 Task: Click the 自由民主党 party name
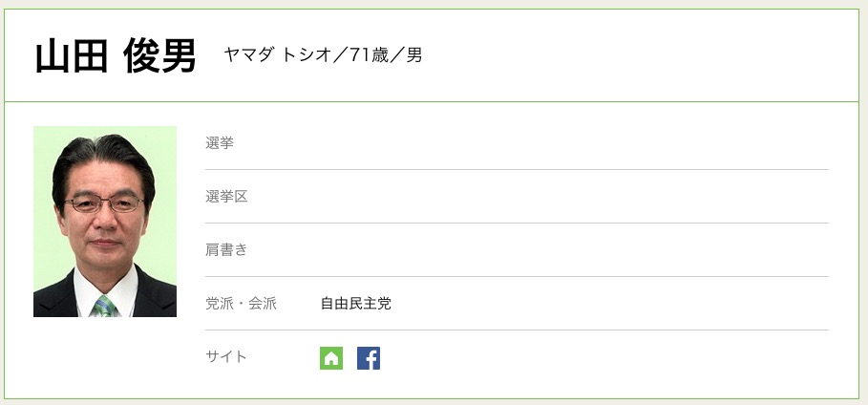[356, 304]
